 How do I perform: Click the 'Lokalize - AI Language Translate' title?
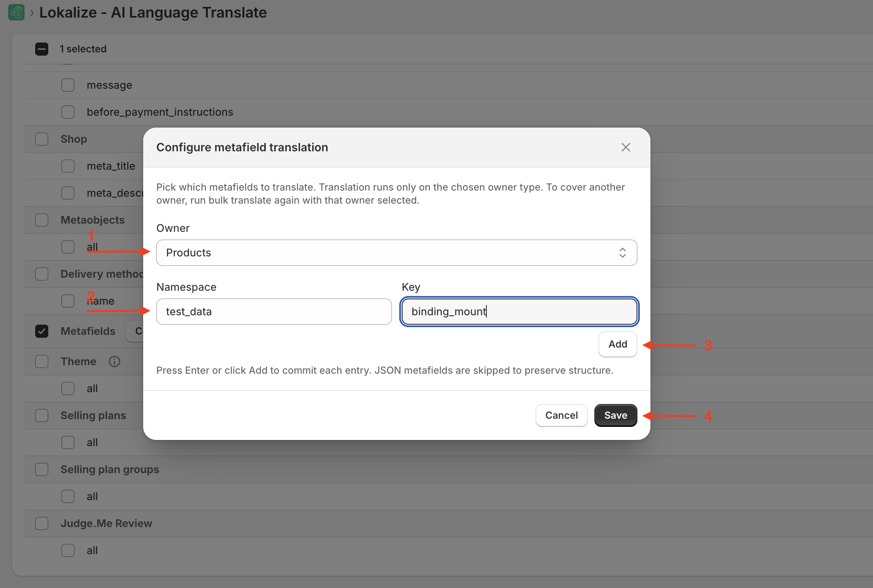pyautogui.click(x=153, y=13)
